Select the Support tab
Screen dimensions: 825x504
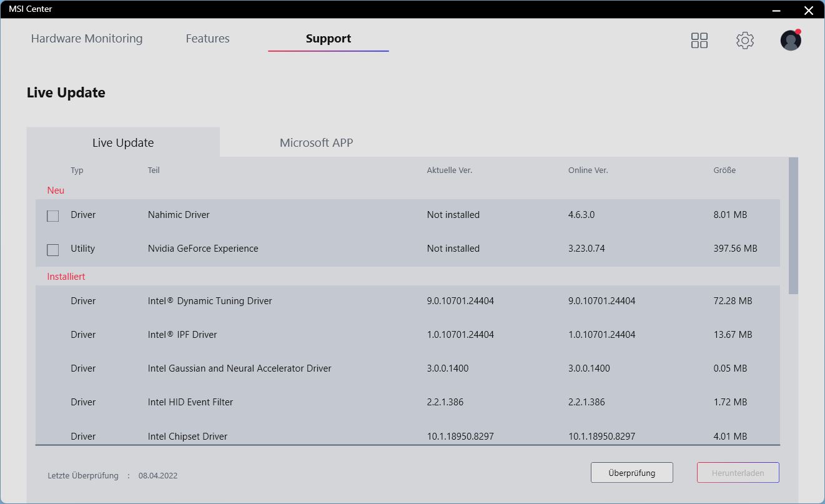point(329,39)
